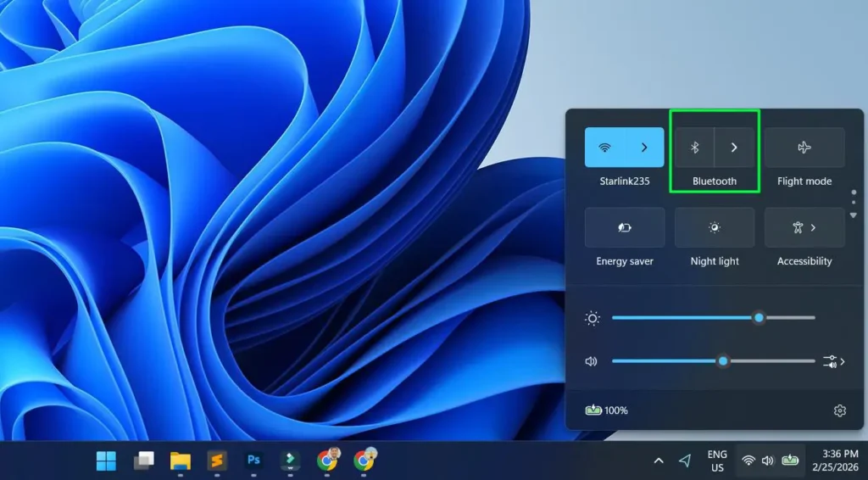Open the Windows Start menu
868x480 pixels.
point(106,460)
